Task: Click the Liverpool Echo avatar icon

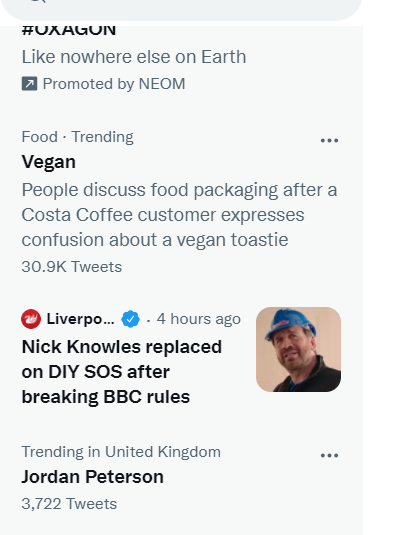Action: pyautogui.click(x=31, y=319)
